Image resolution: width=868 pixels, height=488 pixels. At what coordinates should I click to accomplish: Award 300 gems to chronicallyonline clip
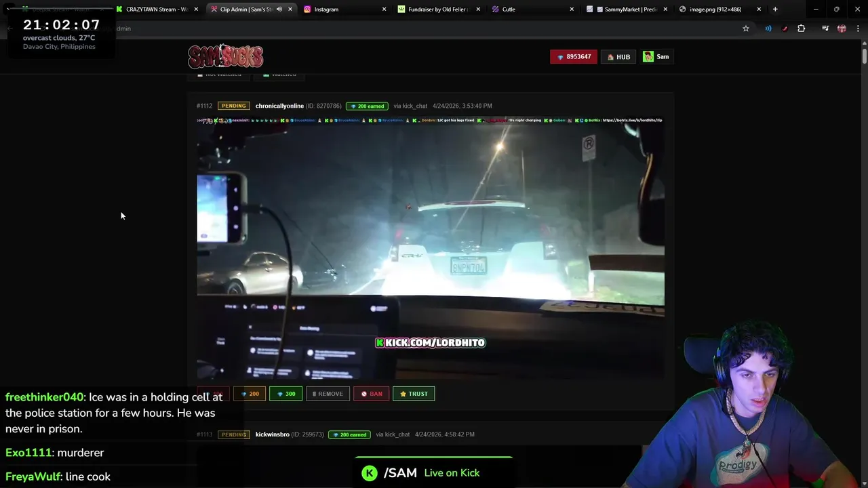click(286, 394)
